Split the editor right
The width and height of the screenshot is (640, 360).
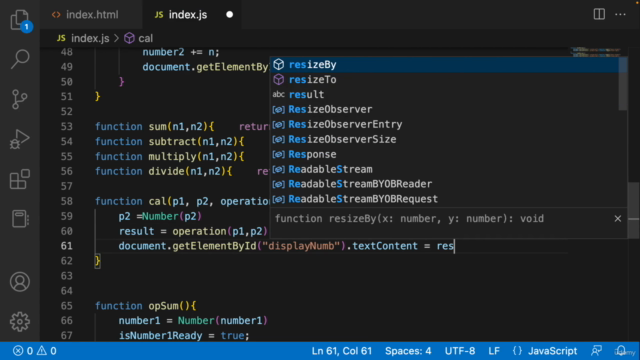click(599, 14)
